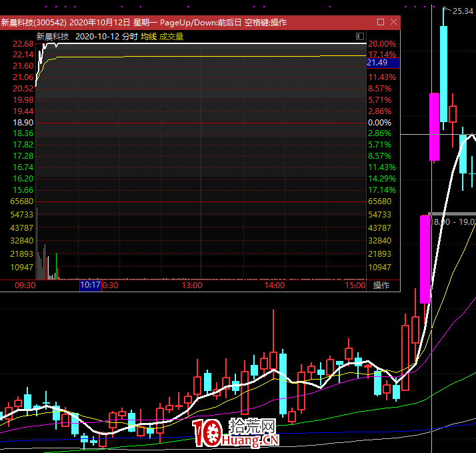Image resolution: width=476 pixels, height=453 pixels.
Task: Click the 13:00 time axis label
Action: click(192, 286)
